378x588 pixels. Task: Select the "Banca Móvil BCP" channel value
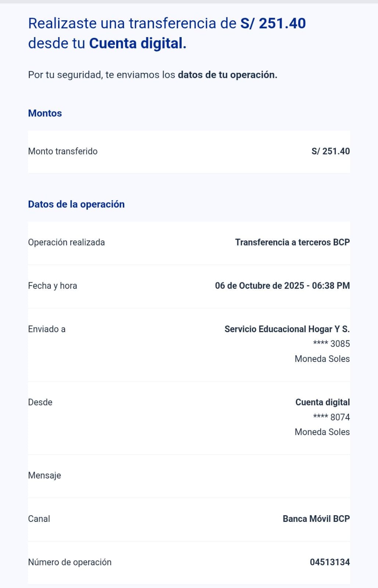point(316,519)
